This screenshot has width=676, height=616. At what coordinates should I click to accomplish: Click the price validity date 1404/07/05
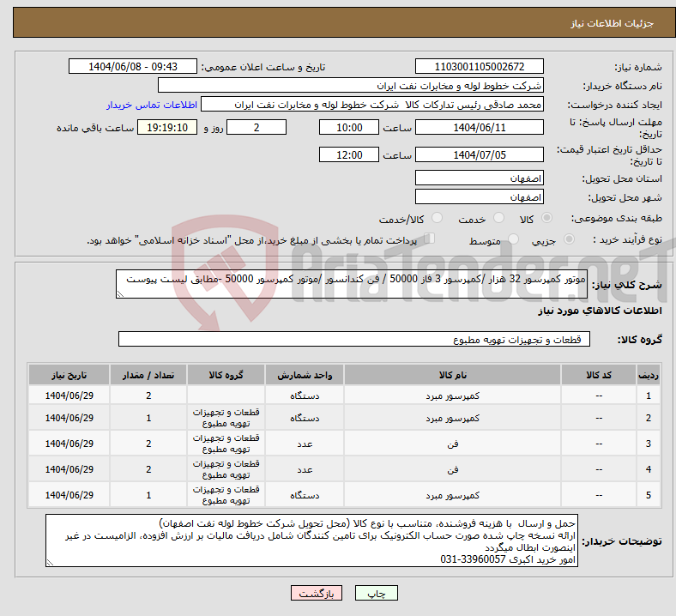[479, 154]
